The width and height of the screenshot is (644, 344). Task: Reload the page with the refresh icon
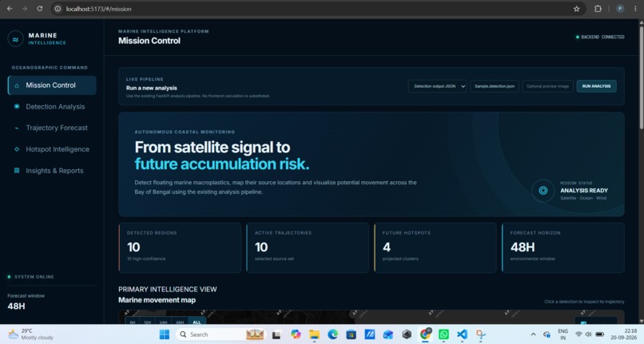tap(39, 9)
